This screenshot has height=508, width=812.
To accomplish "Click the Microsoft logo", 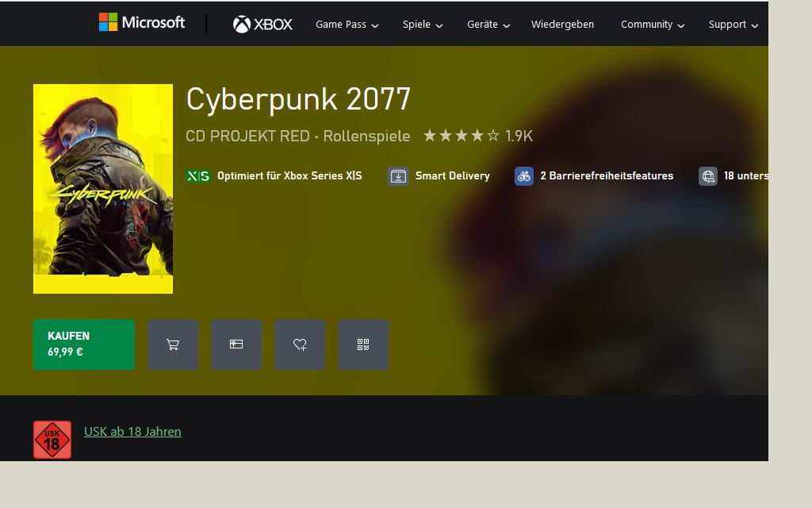I will 142,22.
